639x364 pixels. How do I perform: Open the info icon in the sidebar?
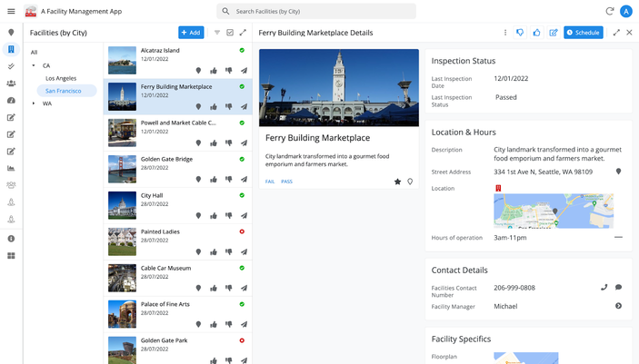(x=11, y=239)
